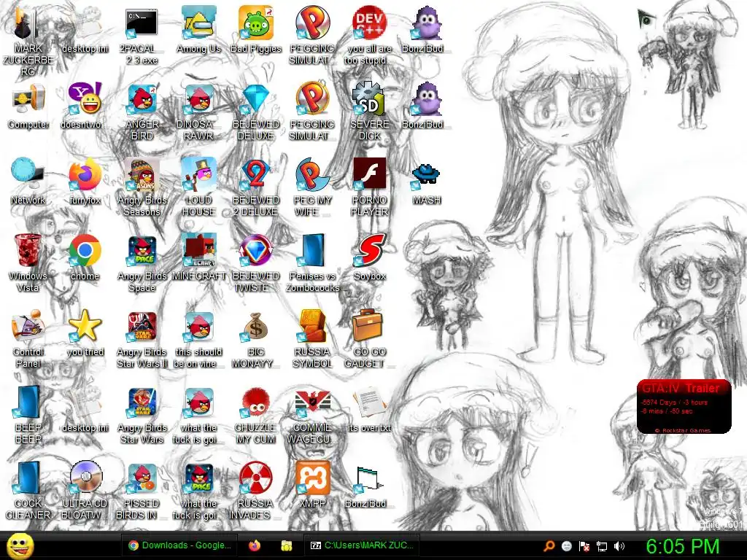Open the XMPP orange XAMPP icon

coord(312,478)
